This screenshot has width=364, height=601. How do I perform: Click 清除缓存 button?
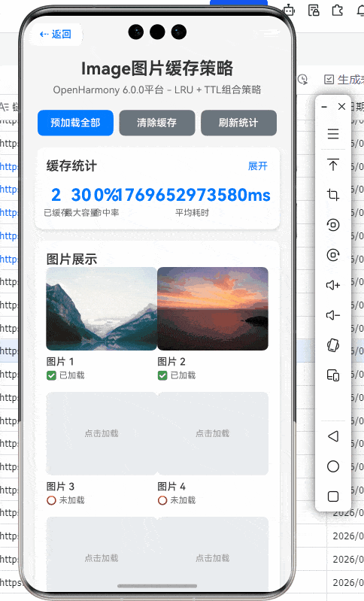157,123
